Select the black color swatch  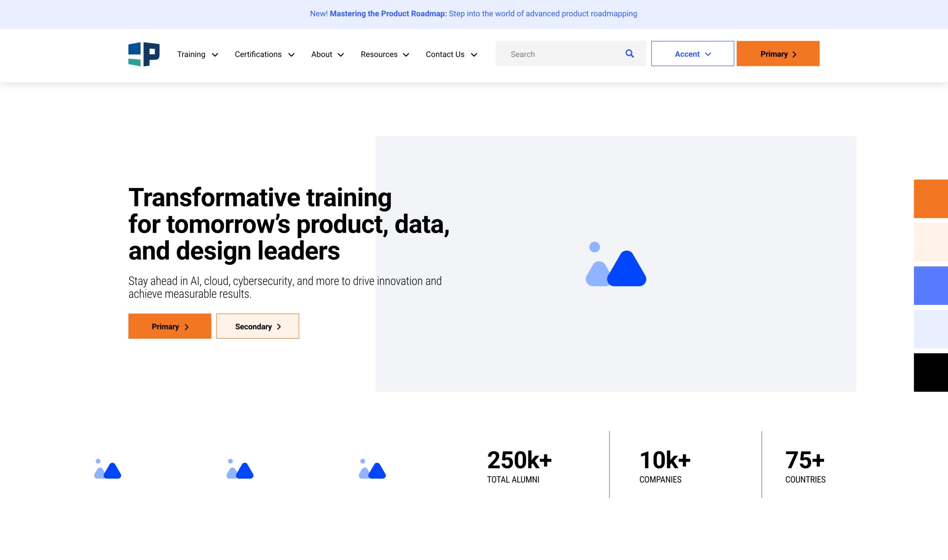coord(931,372)
